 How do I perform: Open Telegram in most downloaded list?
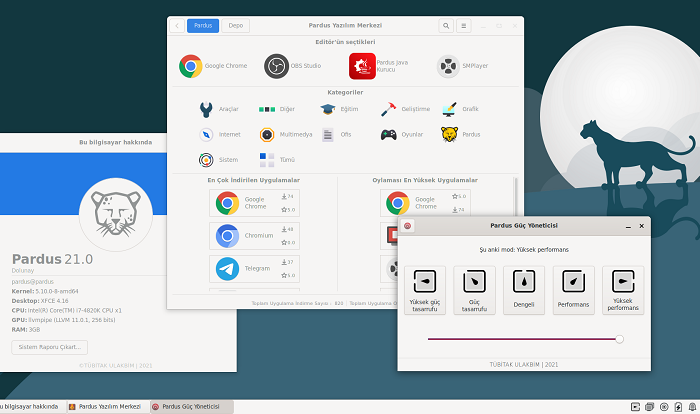[x=254, y=269]
